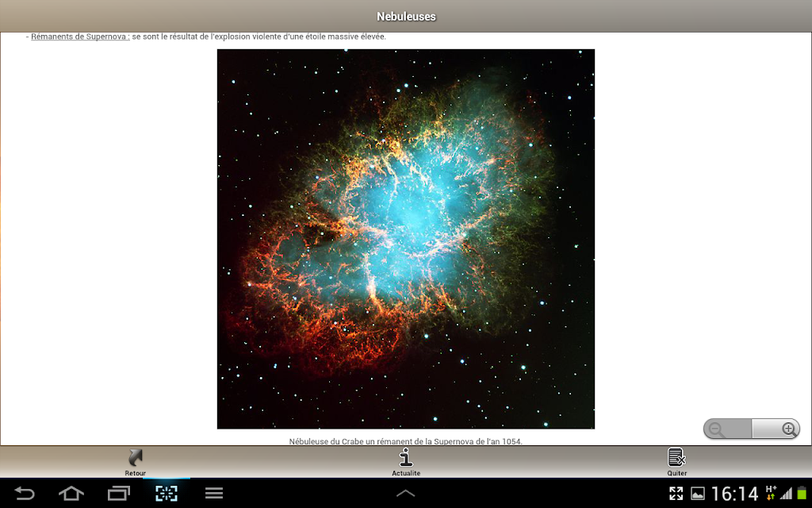The height and width of the screenshot is (508, 812).
Task: Go to Android home screen
Action: (x=71, y=493)
